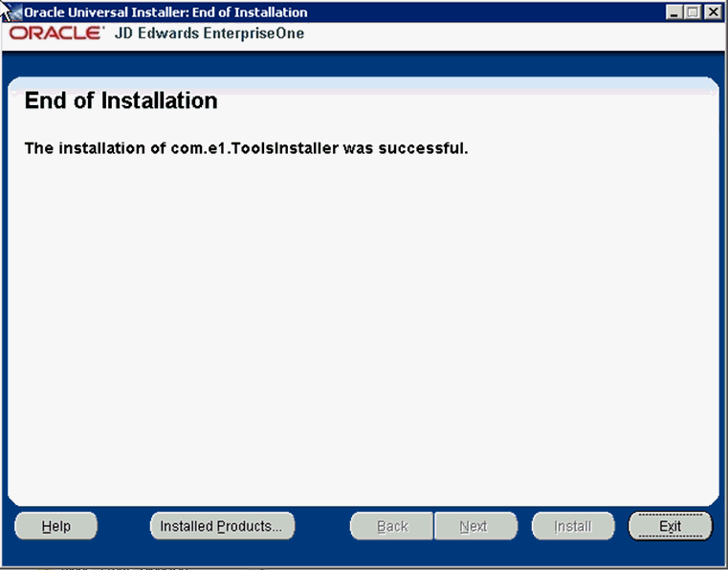Open the Help button
This screenshot has height=570, width=728.
[56, 526]
